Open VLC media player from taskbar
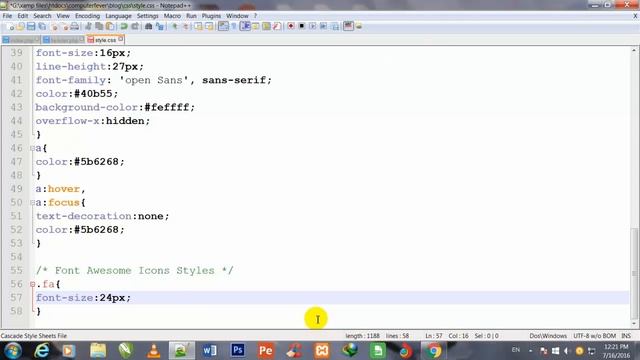Viewport: 640px width, 360px height. pyautogui.click(x=153, y=351)
